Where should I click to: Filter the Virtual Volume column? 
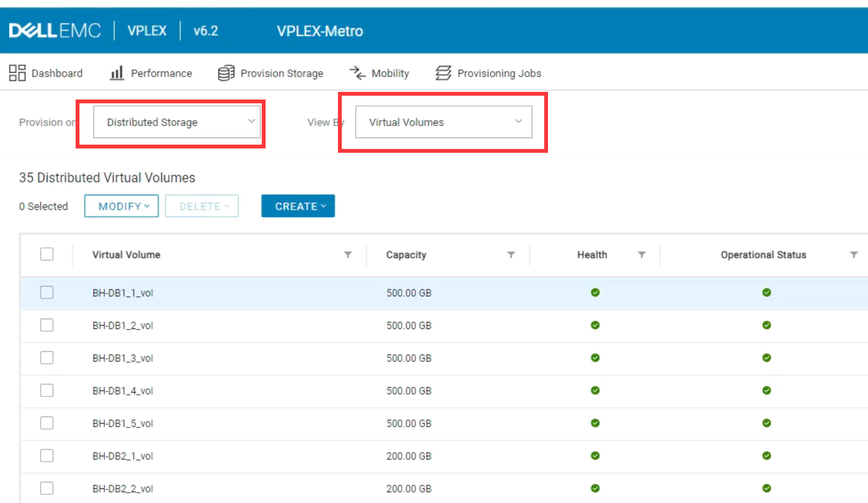(348, 254)
